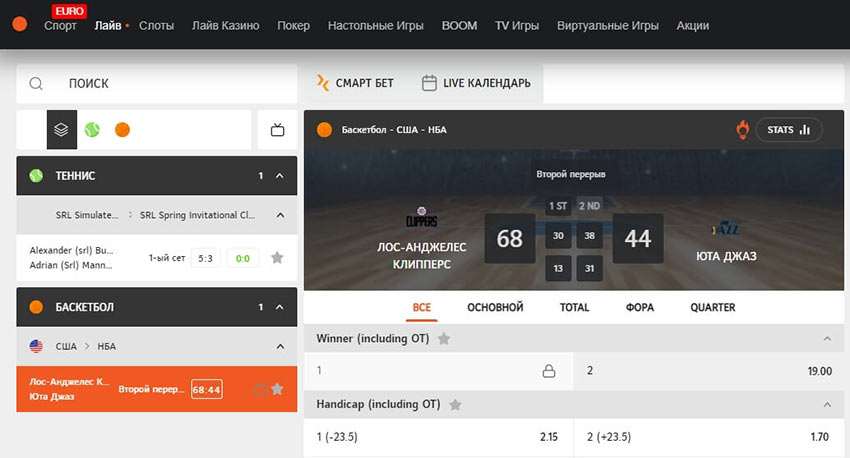The height and width of the screenshot is (458, 850).
Task: Click TV icon in highlighted match row
Action: [x=261, y=389]
